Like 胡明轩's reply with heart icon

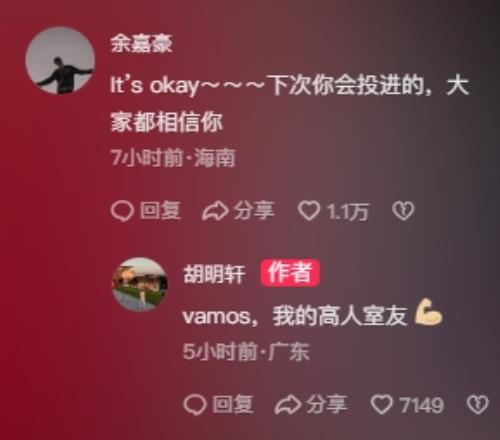pyautogui.click(x=382, y=405)
